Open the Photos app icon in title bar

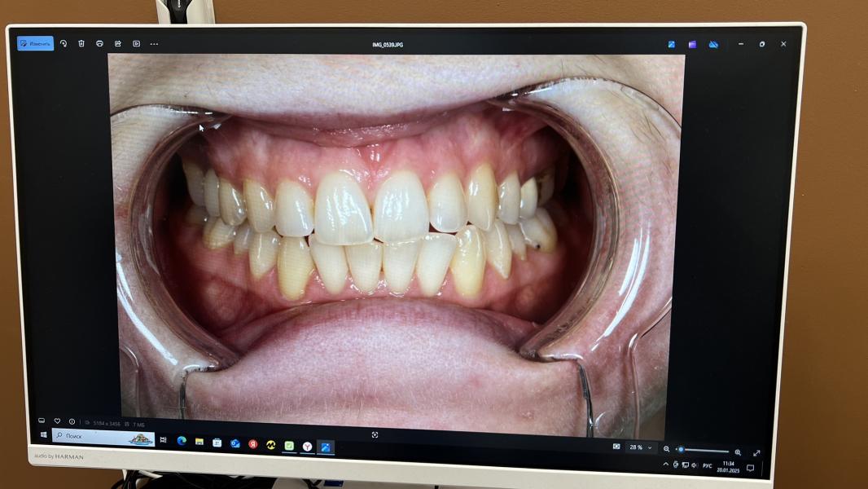[x=672, y=44]
